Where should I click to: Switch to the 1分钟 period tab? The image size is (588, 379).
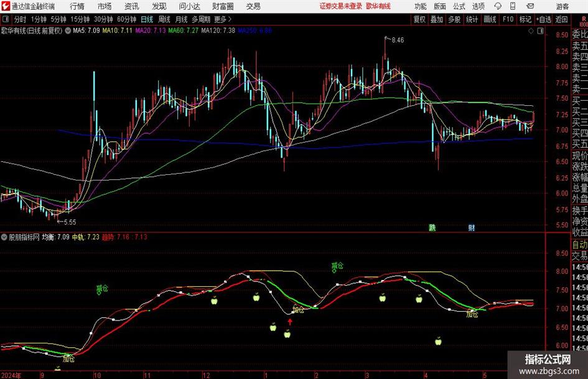[x=38, y=19]
